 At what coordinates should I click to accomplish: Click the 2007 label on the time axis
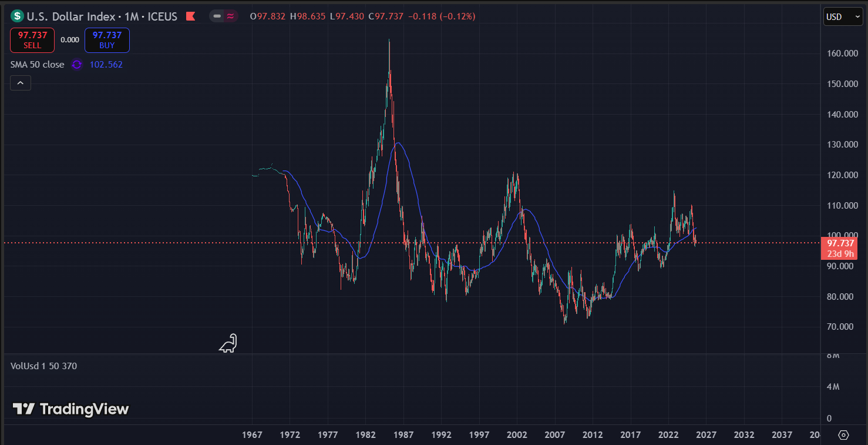pos(555,435)
